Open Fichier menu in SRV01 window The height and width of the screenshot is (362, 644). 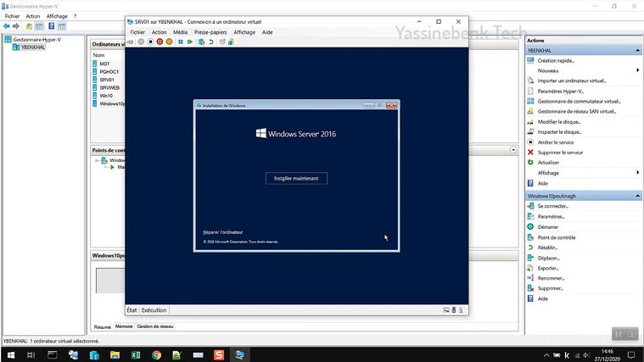(x=137, y=32)
